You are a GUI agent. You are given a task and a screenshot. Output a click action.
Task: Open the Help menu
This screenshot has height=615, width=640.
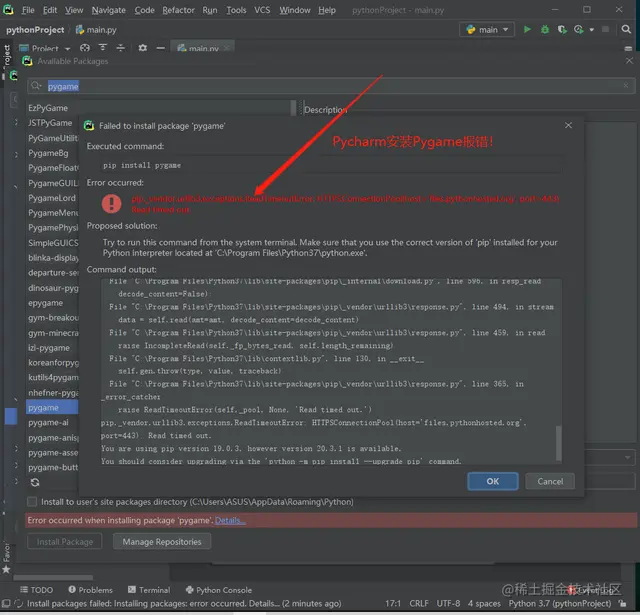pos(327,10)
